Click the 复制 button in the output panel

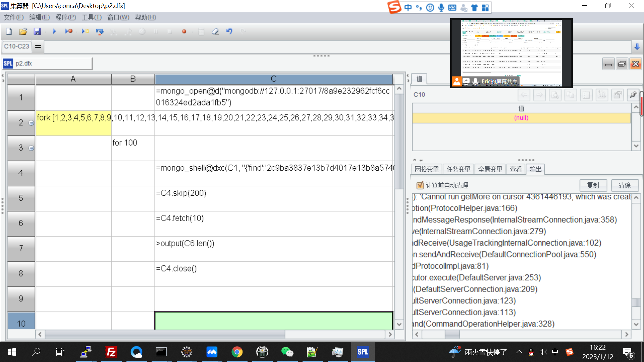click(593, 185)
